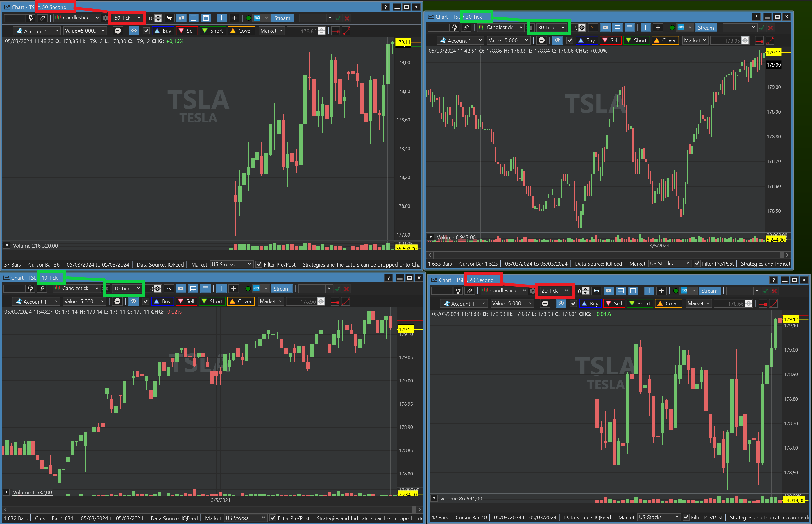Expand the Market order type dropdown in 10 Tick chart

tap(271, 301)
